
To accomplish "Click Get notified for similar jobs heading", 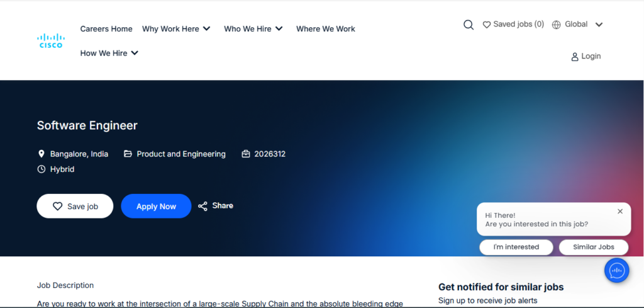I will coord(501,287).
